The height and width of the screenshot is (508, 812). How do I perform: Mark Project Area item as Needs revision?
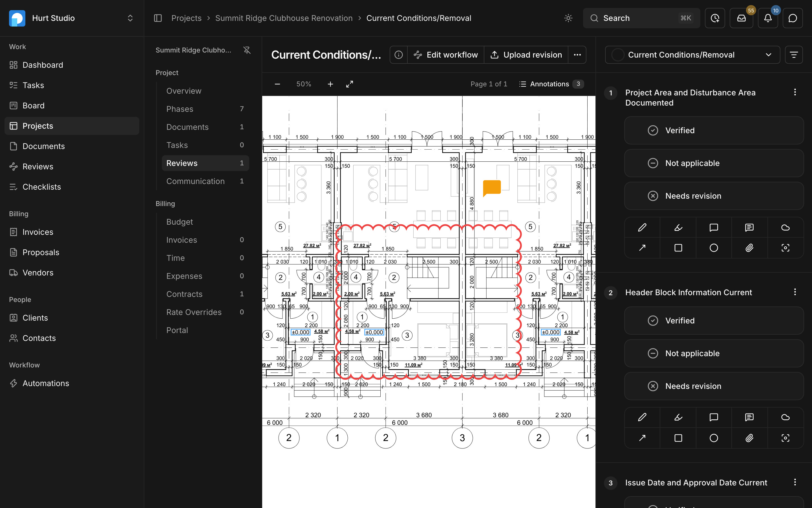(x=714, y=196)
